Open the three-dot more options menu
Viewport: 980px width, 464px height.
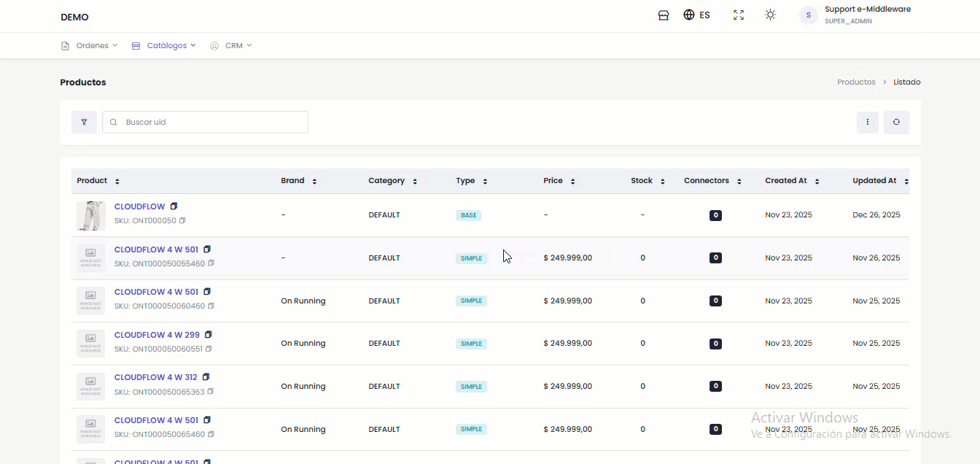(x=867, y=123)
